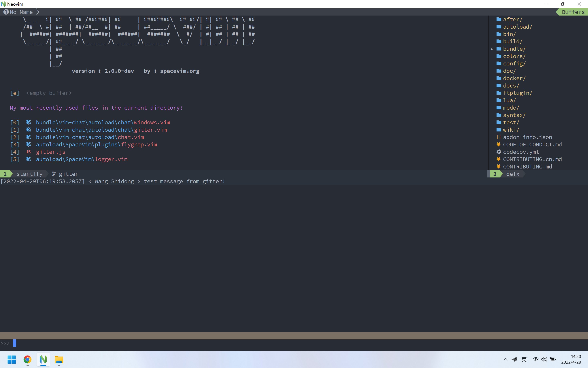Screen dimensions: 588x368
Task: Open the after/ folder icon
Action: (x=499, y=19)
